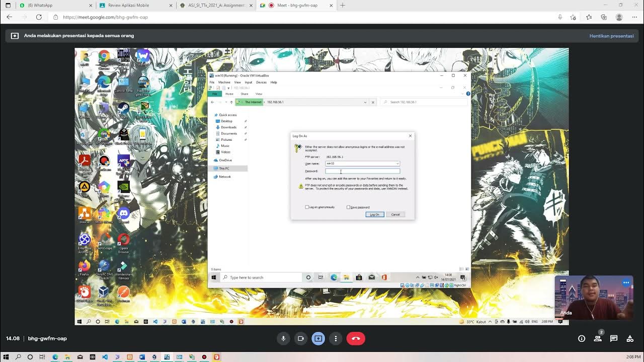The width and height of the screenshot is (644, 362).
Task: Open Meet more options three-dot menu
Action: (x=336, y=338)
